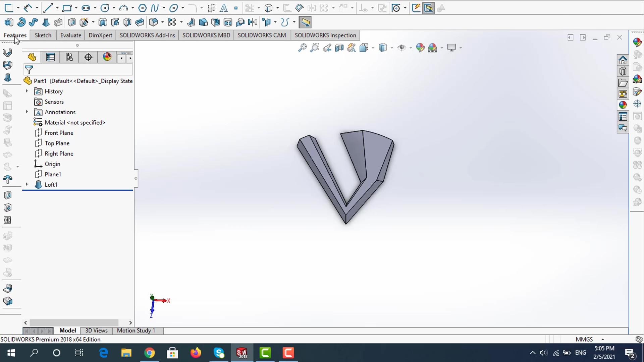Open the PropertyManager panel tab
This screenshot has width=644, height=362.
point(50,57)
